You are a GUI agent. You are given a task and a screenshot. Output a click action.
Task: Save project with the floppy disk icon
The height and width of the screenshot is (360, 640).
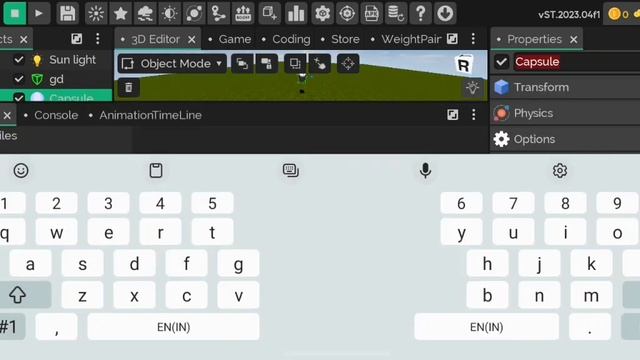pos(67,13)
